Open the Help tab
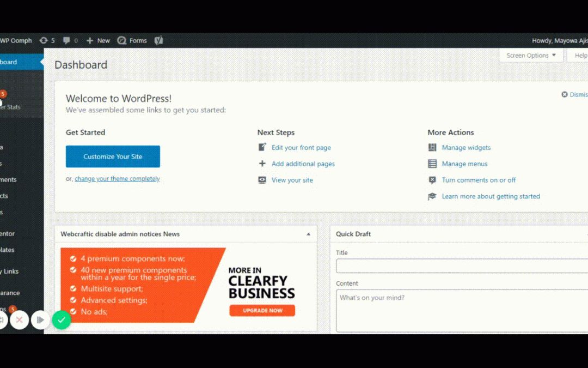 click(578, 55)
